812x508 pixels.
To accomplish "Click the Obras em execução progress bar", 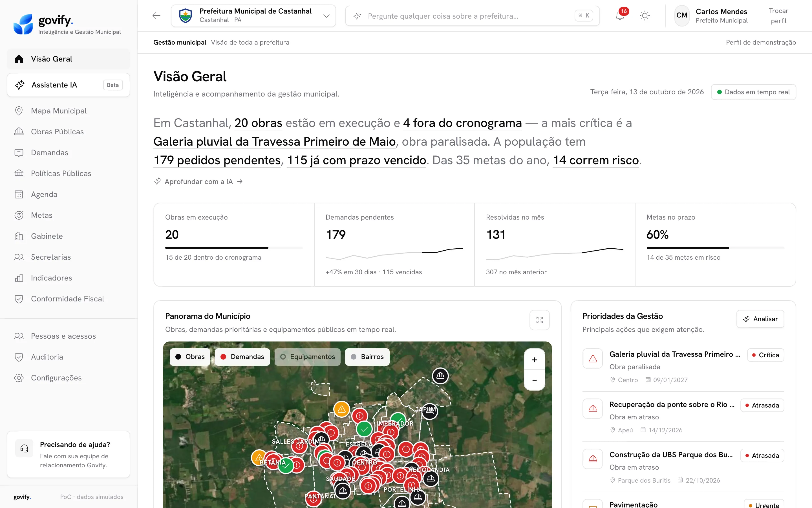I will click(x=234, y=248).
